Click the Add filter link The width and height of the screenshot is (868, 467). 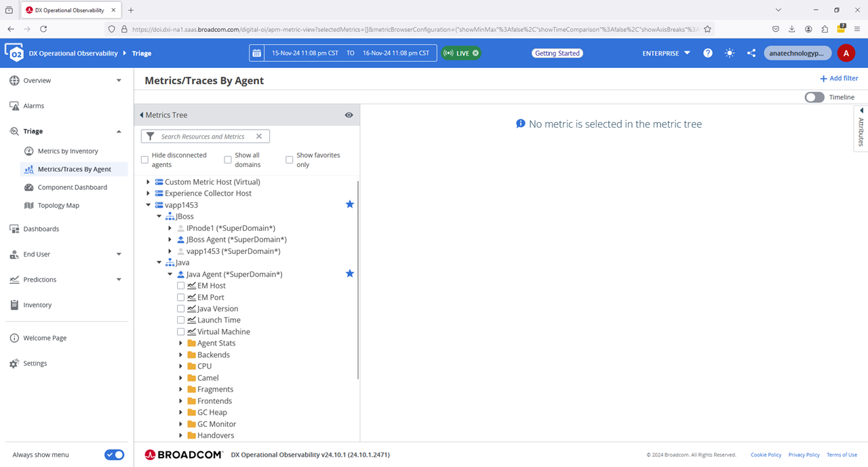pyautogui.click(x=839, y=79)
